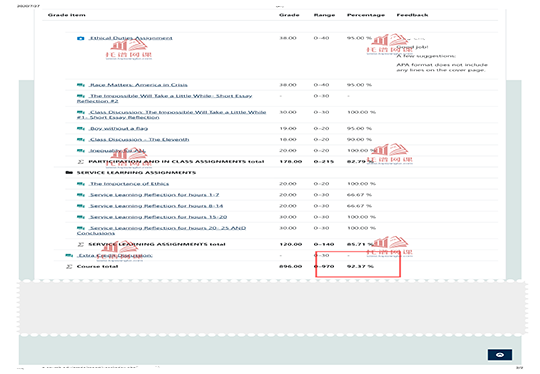The height and width of the screenshot is (374, 540).
Task: Open the Extra Credit Discussion link
Action: pos(115,255)
